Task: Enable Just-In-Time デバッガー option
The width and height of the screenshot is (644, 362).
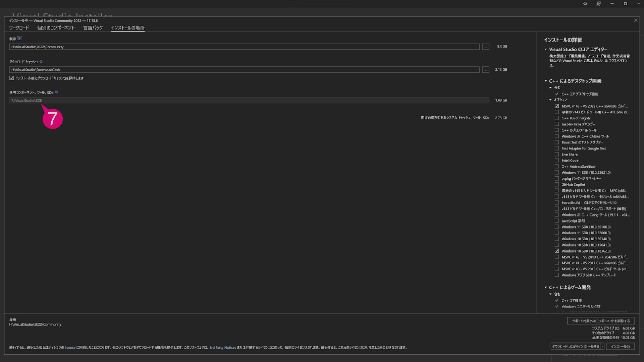Action: [557, 124]
